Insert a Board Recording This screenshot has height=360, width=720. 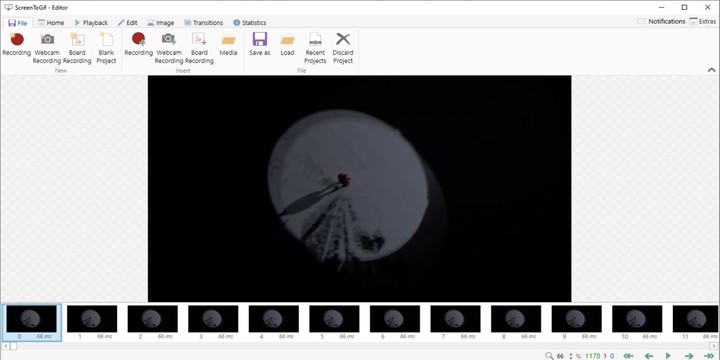199,48
